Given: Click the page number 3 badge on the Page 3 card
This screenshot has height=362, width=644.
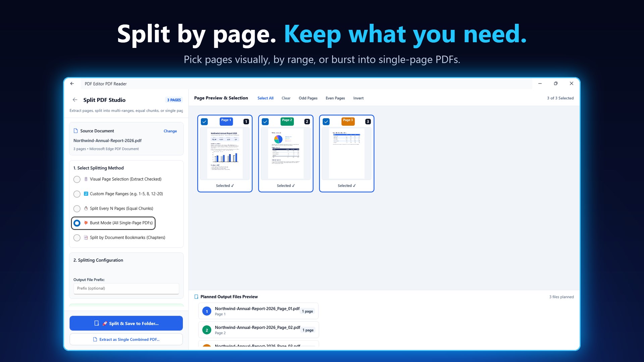Looking at the screenshot, I should 368,122.
